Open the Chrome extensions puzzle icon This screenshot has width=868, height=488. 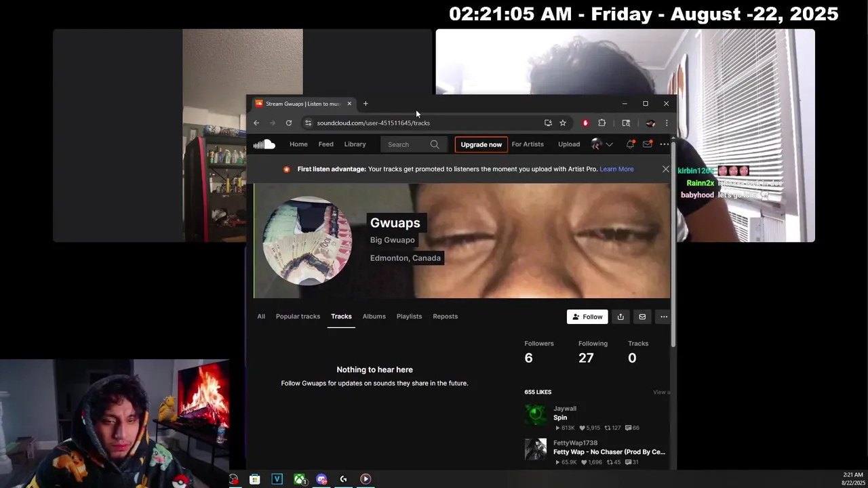pos(601,123)
